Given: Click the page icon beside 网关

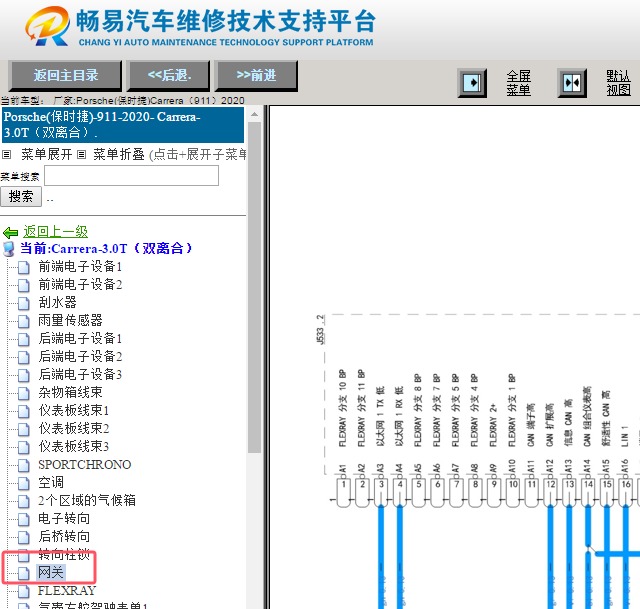Looking at the screenshot, I should 24,573.
